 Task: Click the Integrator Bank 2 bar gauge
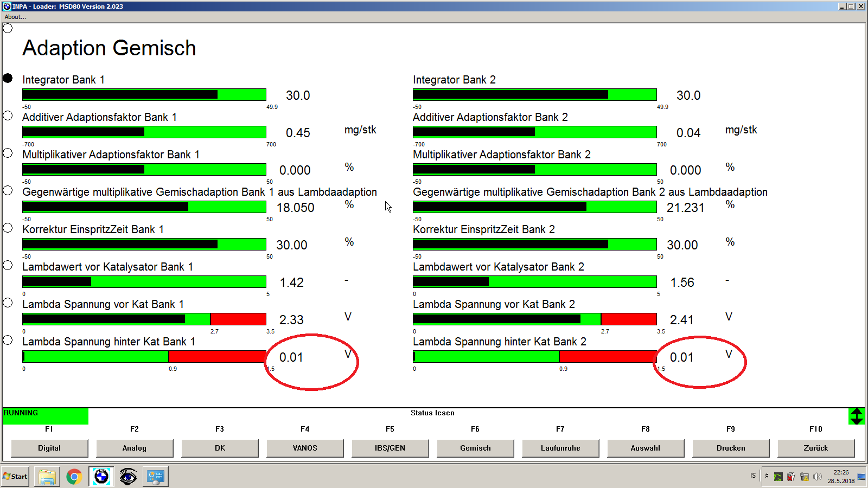tap(534, 95)
